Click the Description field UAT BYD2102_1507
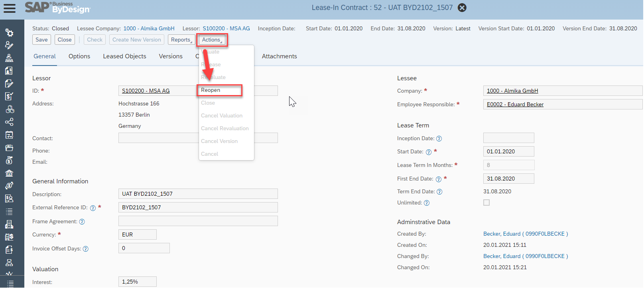 pyautogui.click(x=198, y=194)
